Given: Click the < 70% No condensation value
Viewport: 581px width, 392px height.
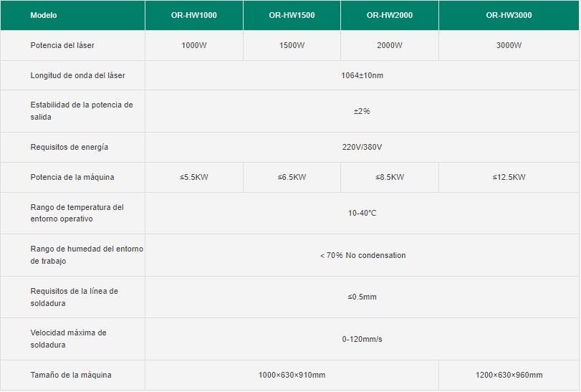Looking at the screenshot, I should click(362, 255).
